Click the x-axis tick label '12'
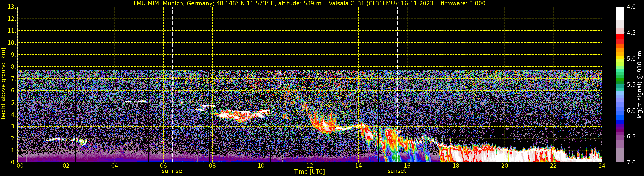Image resolution: width=644 pixels, height=176 pixels. [x=310, y=166]
